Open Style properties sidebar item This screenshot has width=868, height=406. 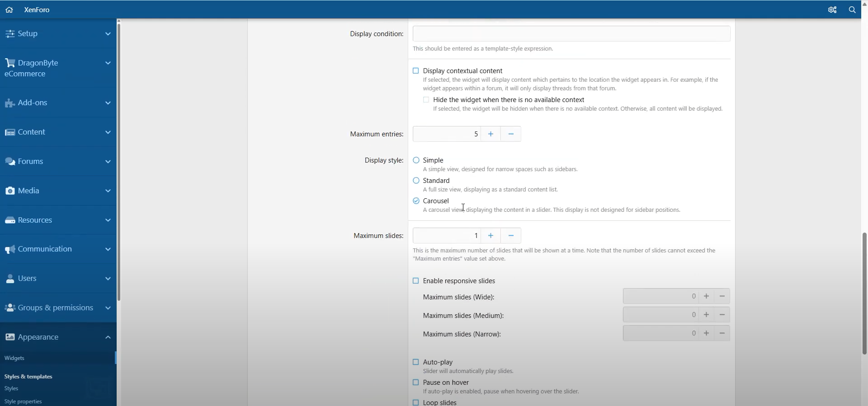23,401
